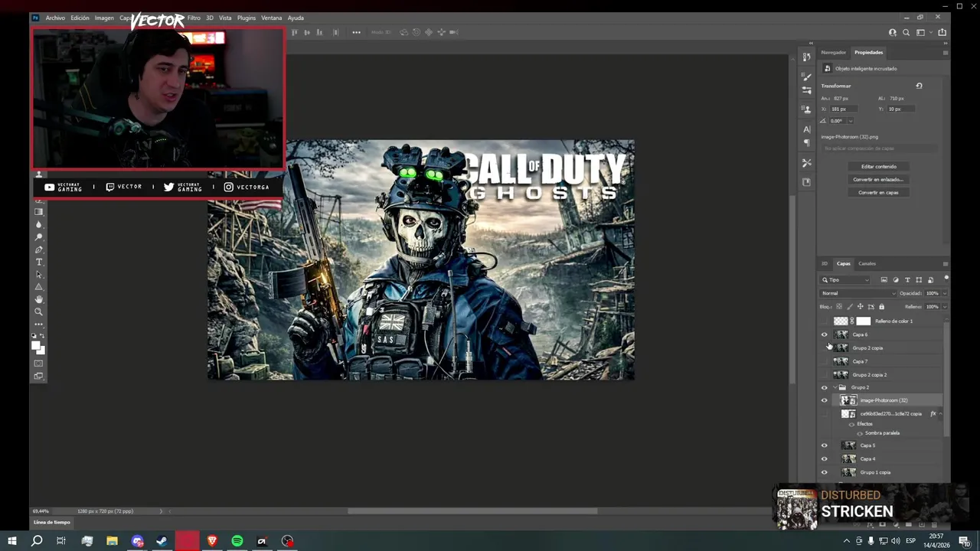The width and height of the screenshot is (980, 551).
Task: Click the Convertir en capas button
Action: (x=878, y=193)
